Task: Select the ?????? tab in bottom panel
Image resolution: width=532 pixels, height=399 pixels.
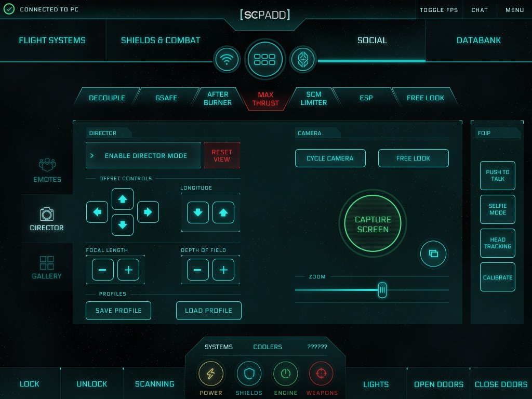Action: click(x=317, y=347)
